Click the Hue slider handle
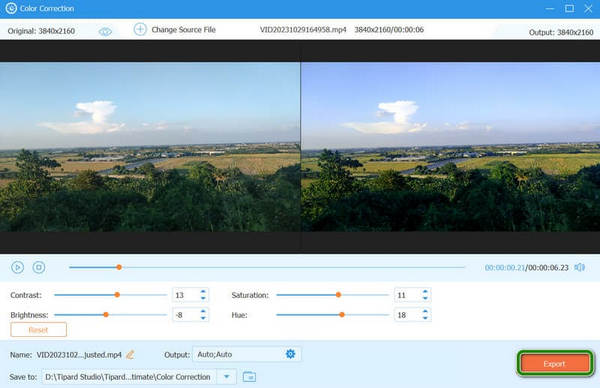This screenshot has width=600, height=388. pos(342,315)
